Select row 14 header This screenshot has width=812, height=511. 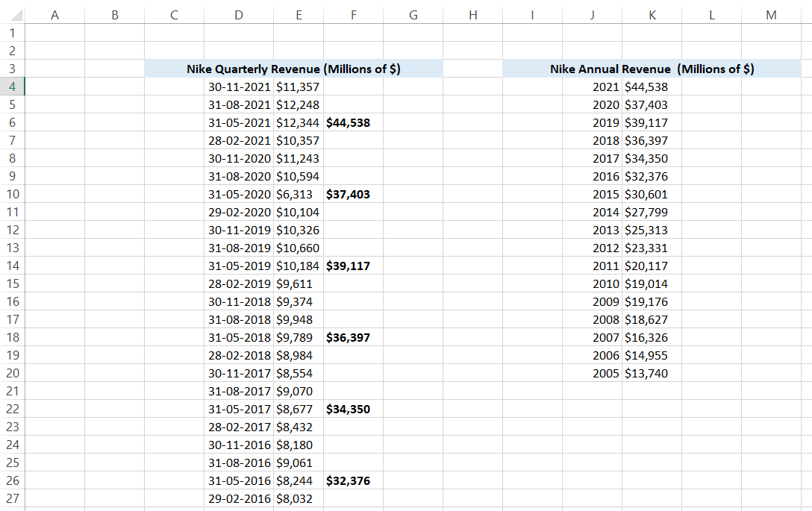[13, 266]
